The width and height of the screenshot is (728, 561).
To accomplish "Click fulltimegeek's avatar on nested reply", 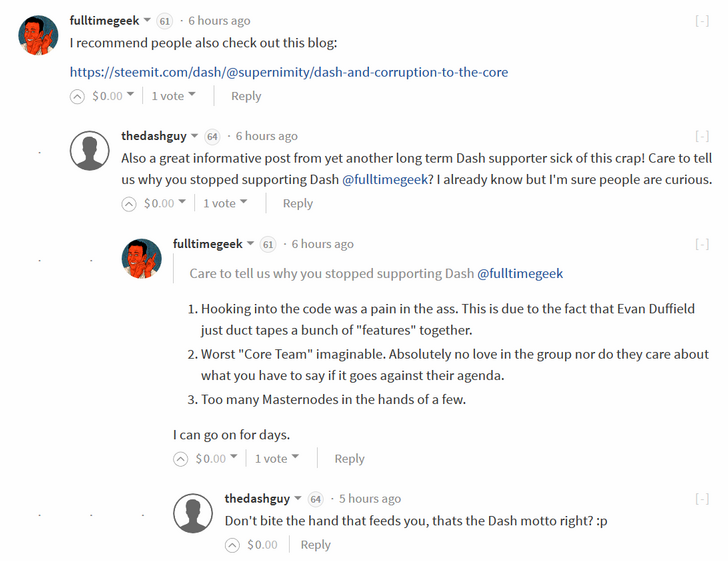I will tap(142, 259).
